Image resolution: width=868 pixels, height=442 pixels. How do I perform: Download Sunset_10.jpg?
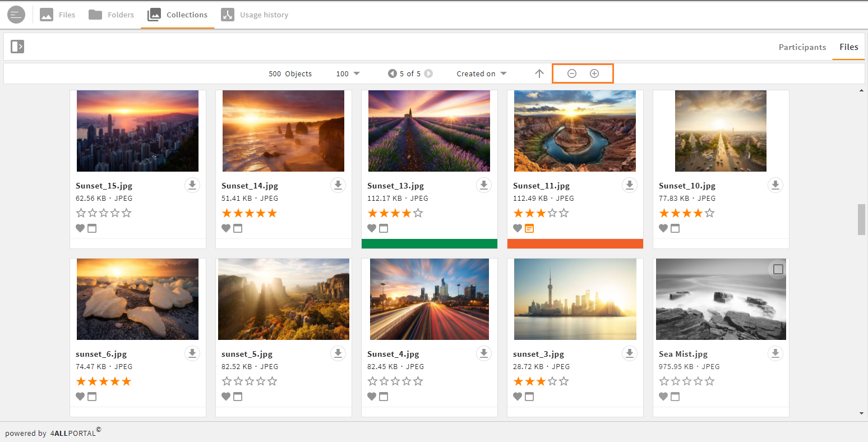tap(775, 185)
